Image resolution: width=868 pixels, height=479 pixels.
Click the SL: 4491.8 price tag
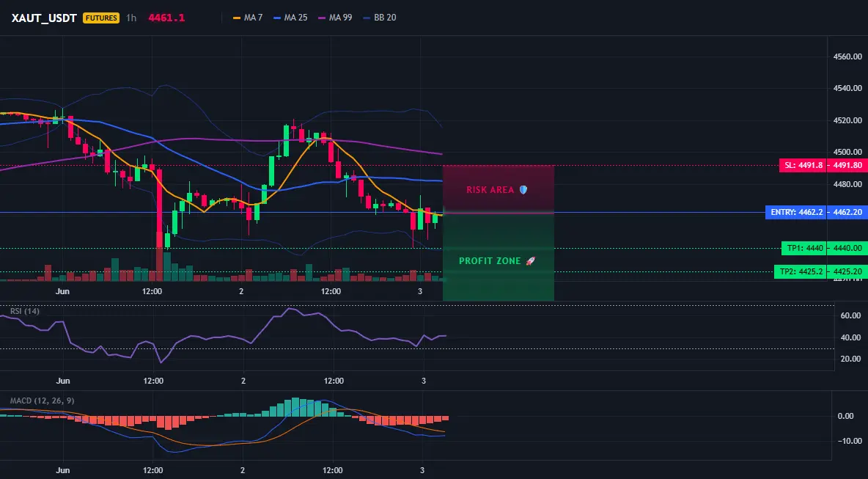803,165
